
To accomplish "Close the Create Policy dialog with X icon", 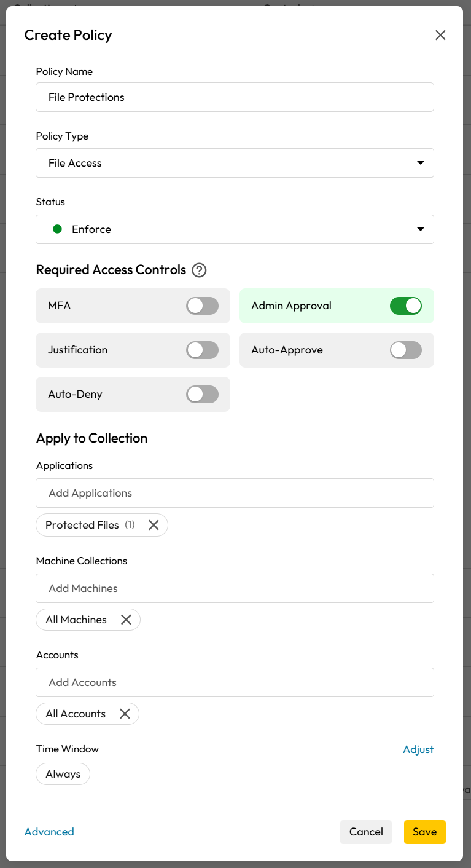I will coord(440,35).
